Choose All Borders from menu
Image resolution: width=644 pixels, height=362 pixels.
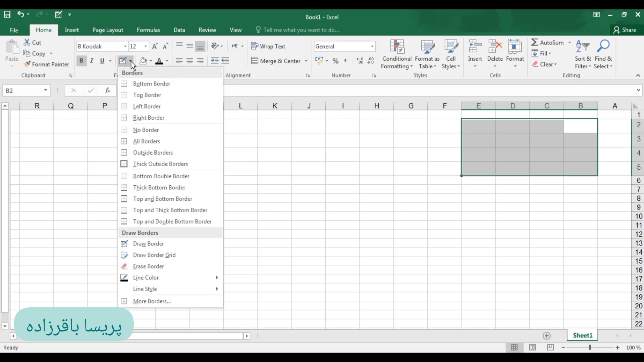coord(146,141)
